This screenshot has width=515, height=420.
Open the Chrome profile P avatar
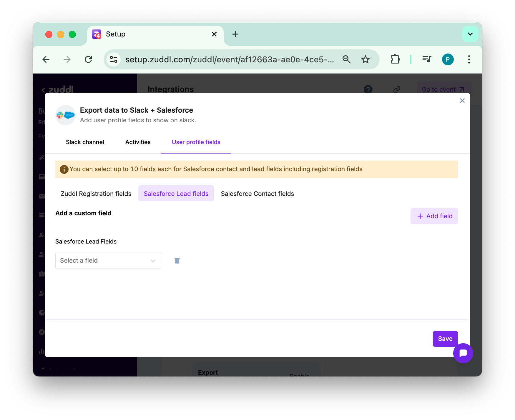pyautogui.click(x=448, y=59)
